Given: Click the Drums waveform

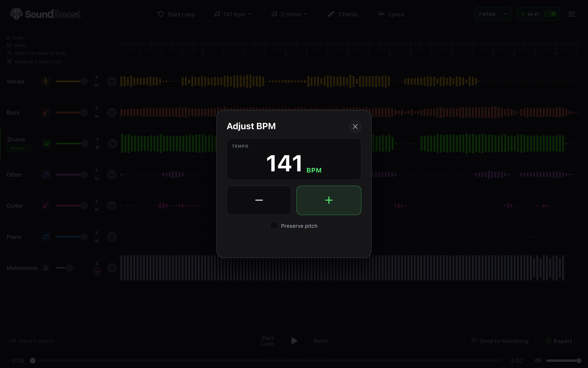Looking at the screenshot, I should pyautogui.click(x=350, y=143).
